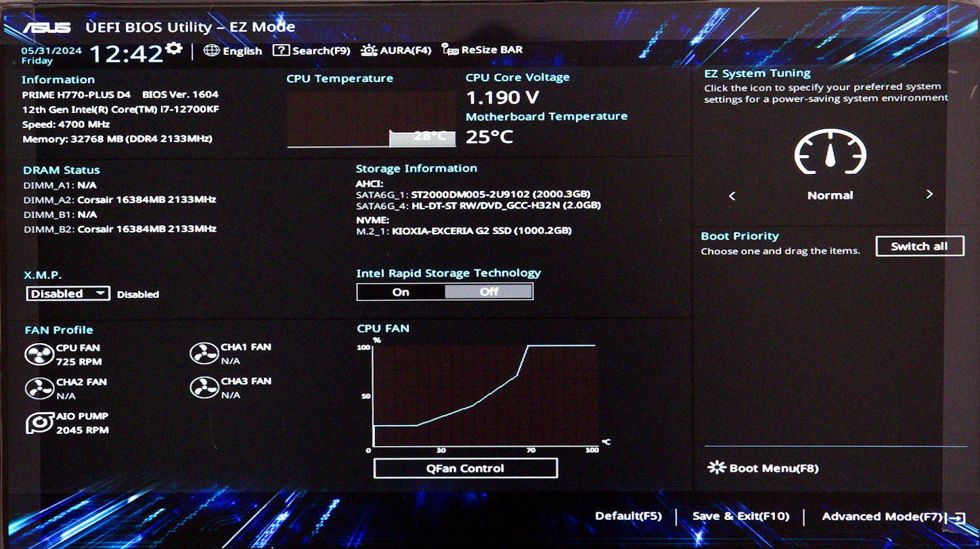980x549 pixels.
Task: Click DIMM_B2 Corsair 16384MB entry
Action: click(120, 229)
